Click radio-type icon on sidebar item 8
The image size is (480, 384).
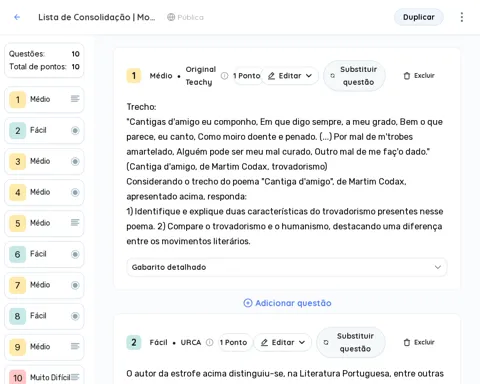point(75,316)
